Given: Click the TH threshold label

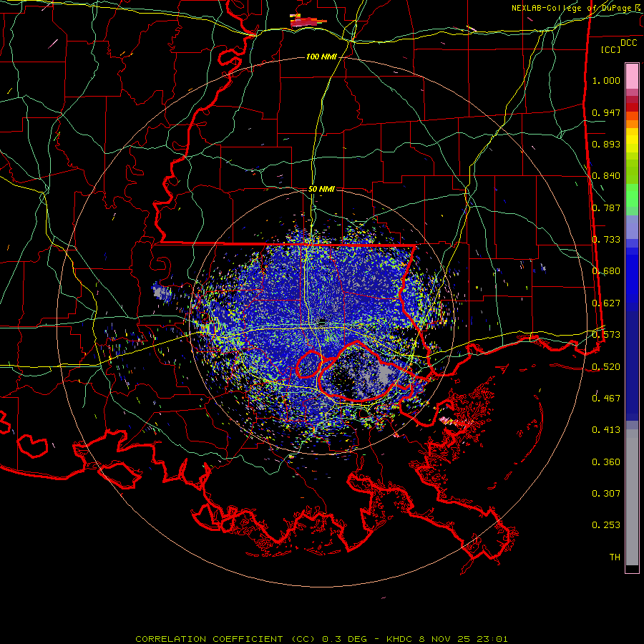Looking at the screenshot, I should coord(615,557).
